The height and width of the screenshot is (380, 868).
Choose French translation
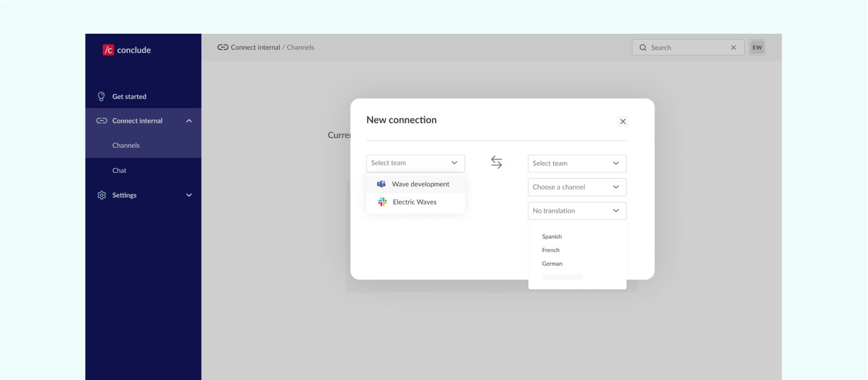click(x=551, y=250)
